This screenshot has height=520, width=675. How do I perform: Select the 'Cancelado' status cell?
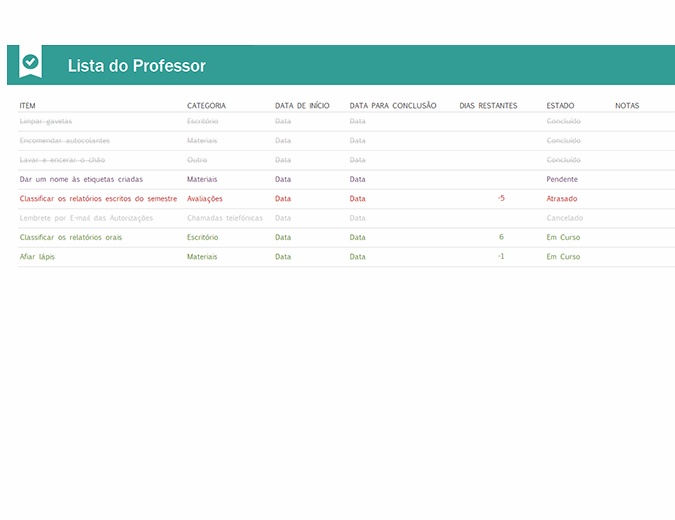(565, 218)
